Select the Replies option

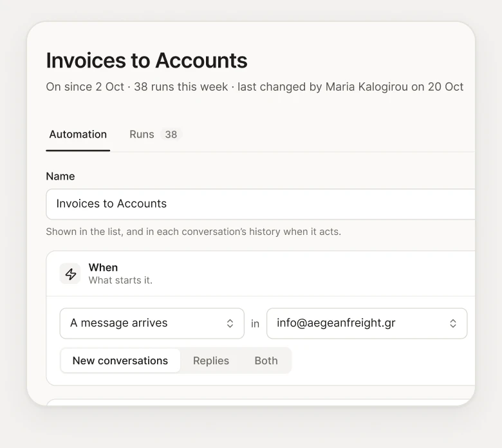(211, 360)
